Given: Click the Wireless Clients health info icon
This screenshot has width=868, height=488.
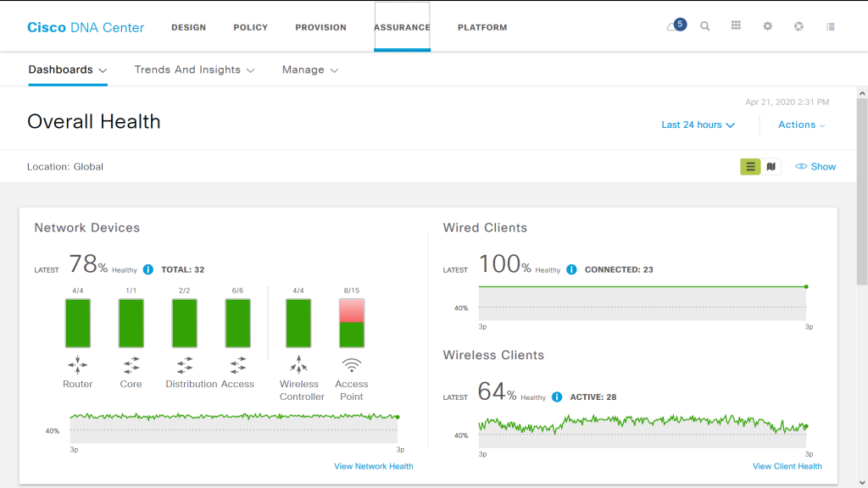Looking at the screenshot, I should pos(557,396).
